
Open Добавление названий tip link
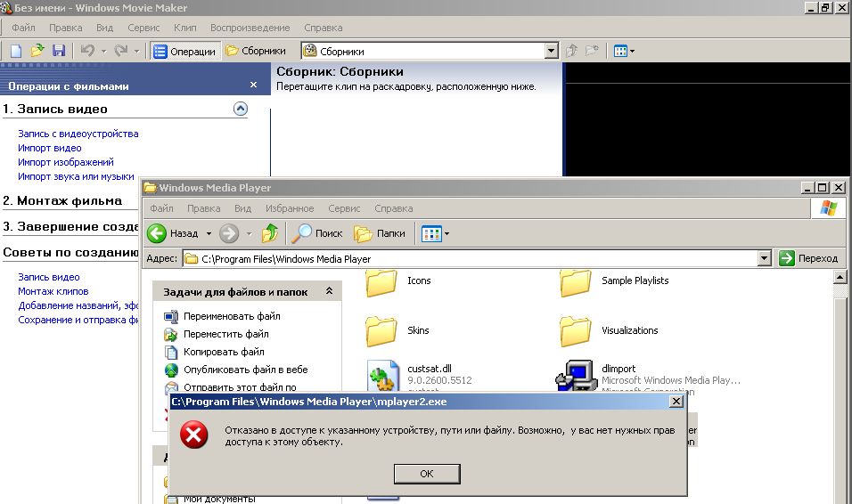tap(78, 305)
